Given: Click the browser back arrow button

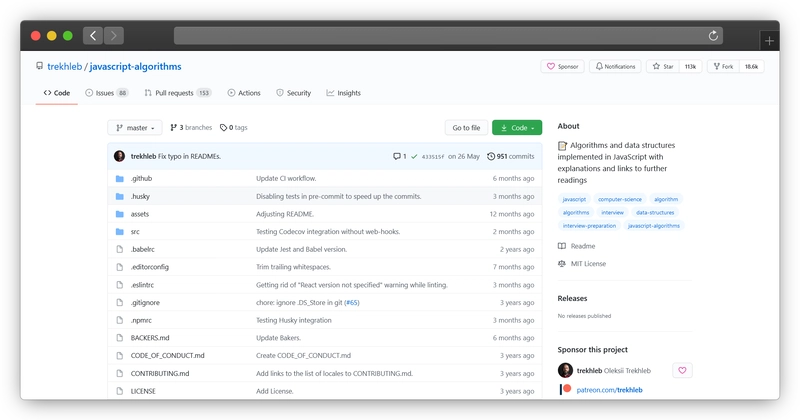Looking at the screenshot, I should point(93,35).
